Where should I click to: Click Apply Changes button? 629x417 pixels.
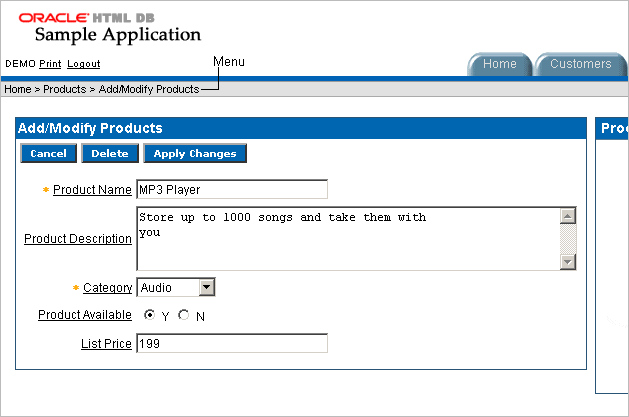tap(195, 154)
